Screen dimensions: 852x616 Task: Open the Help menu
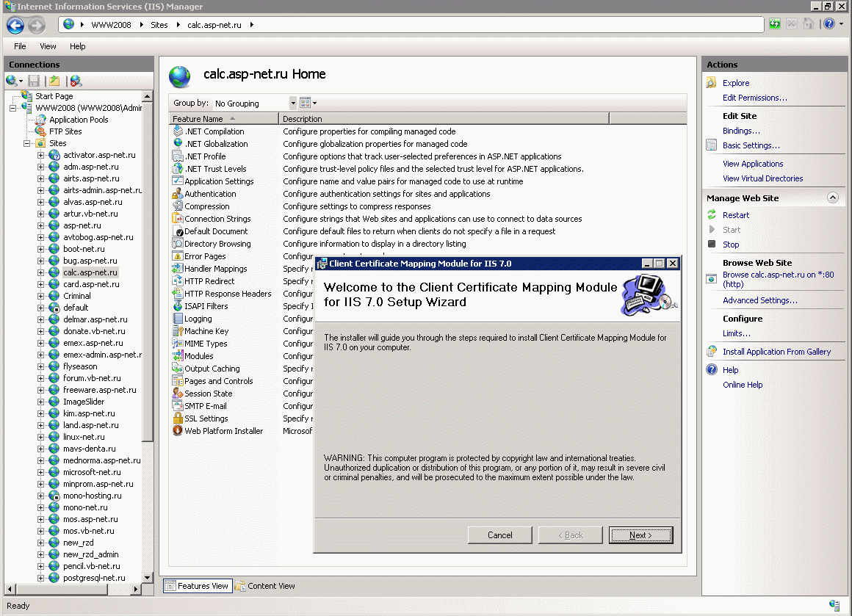pos(78,46)
